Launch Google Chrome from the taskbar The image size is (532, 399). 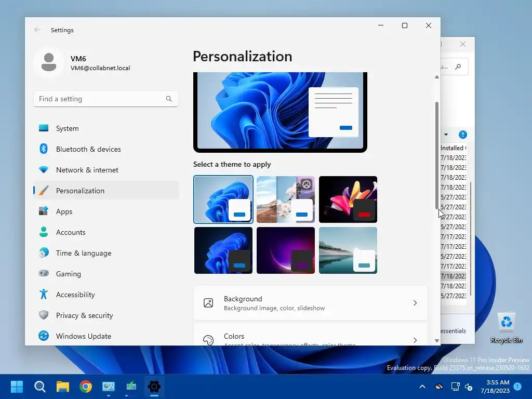(86, 387)
